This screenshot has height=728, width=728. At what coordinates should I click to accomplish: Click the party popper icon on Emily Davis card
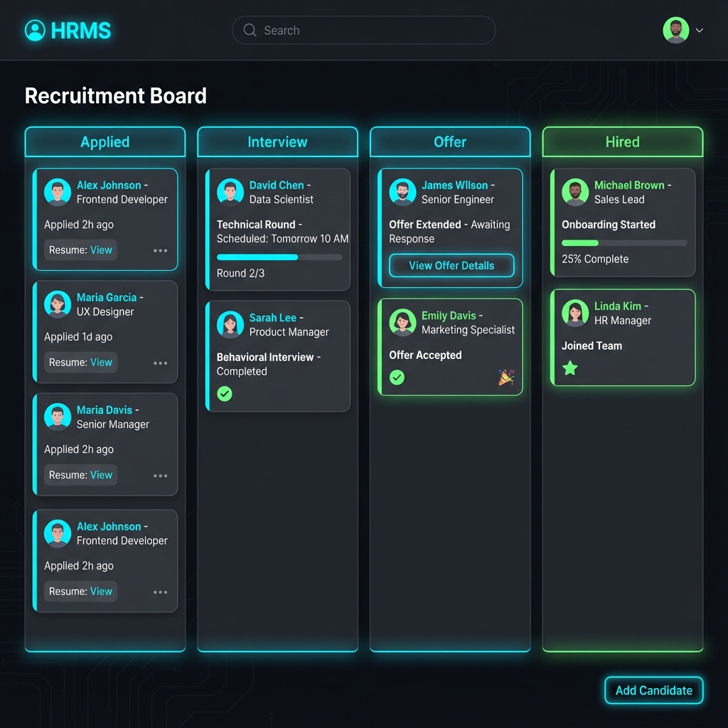pos(505,378)
